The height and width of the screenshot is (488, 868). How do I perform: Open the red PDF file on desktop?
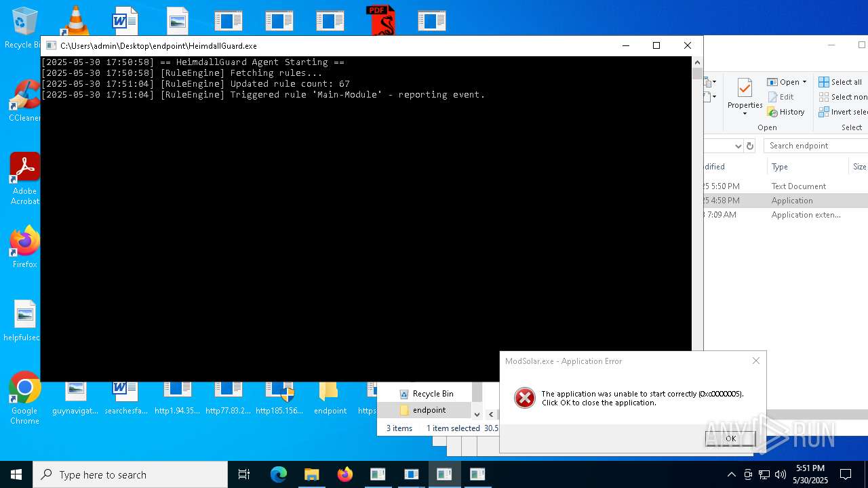380,20
